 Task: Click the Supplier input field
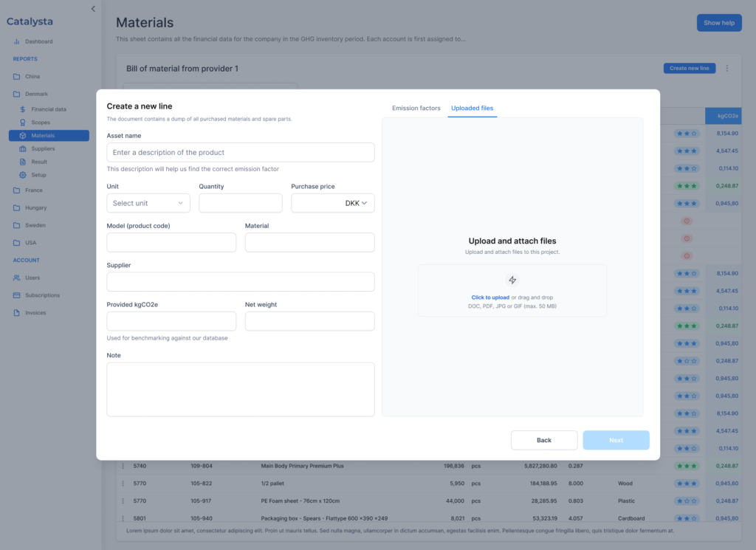click(241, 282)
